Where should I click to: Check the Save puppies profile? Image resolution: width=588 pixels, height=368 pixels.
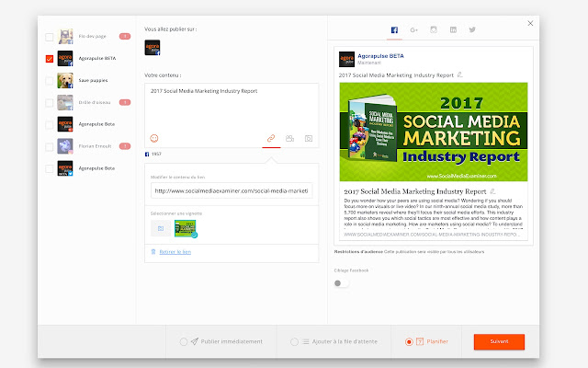click(x=49, y=81)
